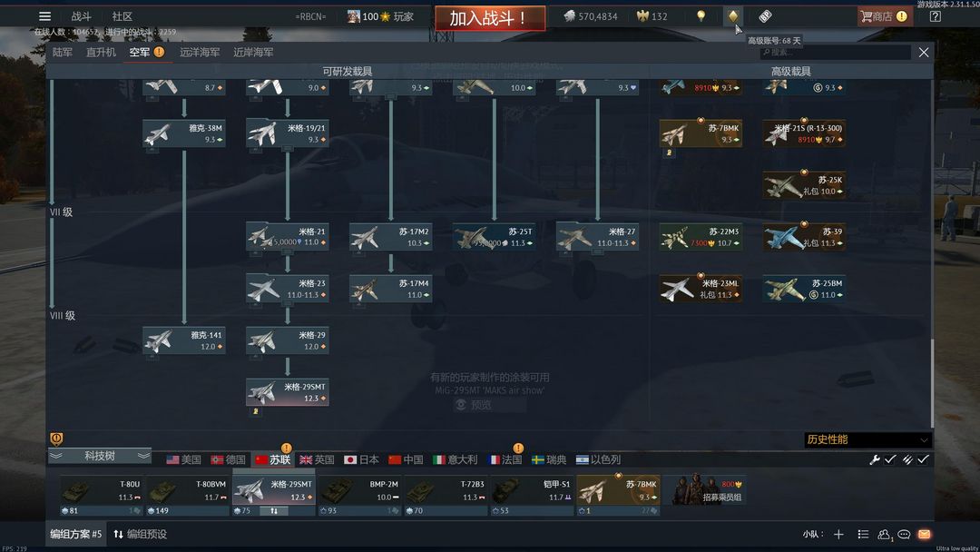Select the 苏-25T aircraft
The image size is (980, 552).
pos(495,237)
